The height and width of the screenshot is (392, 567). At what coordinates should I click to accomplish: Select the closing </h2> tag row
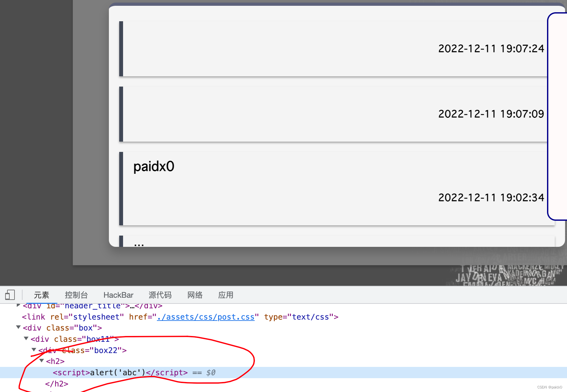tap(283, 384)
